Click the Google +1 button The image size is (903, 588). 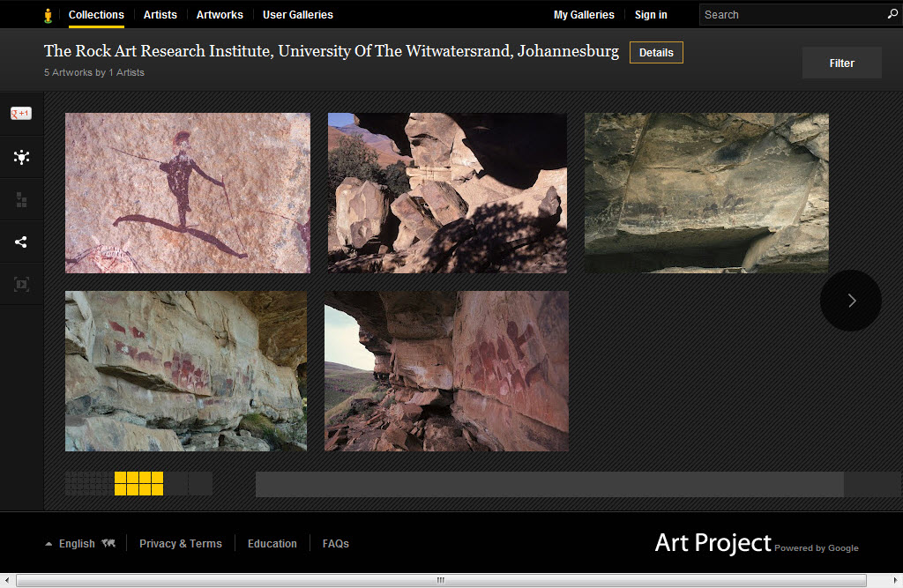pos(21,114)
